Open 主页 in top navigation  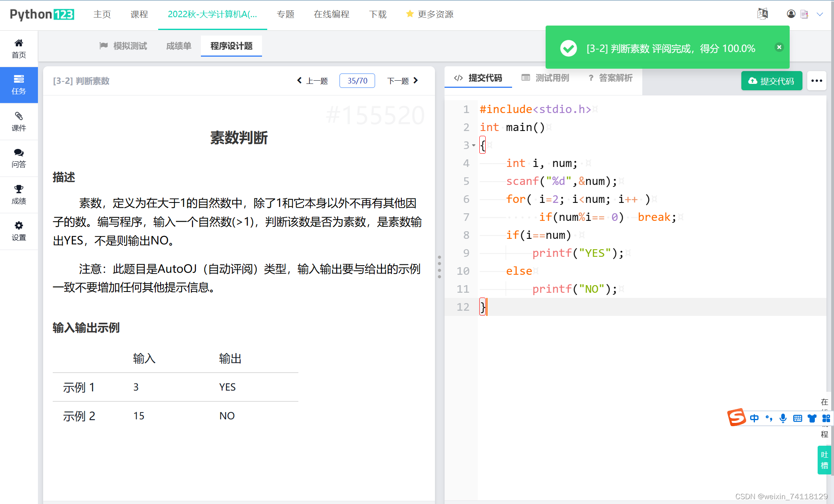point(102,14)
